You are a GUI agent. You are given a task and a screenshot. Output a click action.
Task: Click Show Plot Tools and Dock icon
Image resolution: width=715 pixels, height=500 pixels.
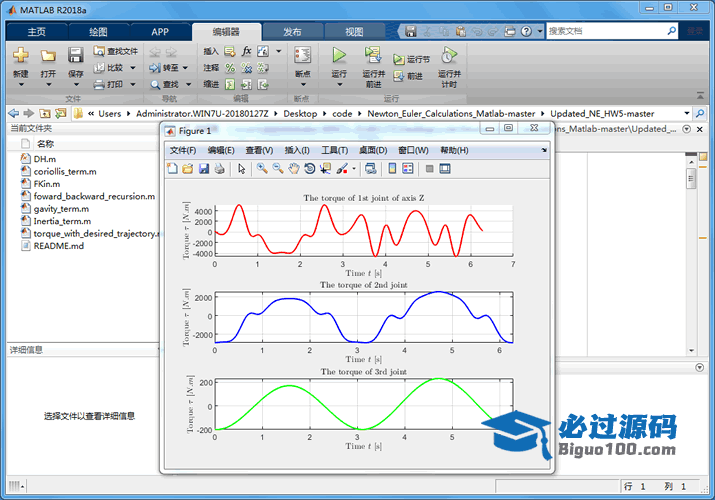tap(445, 169)
